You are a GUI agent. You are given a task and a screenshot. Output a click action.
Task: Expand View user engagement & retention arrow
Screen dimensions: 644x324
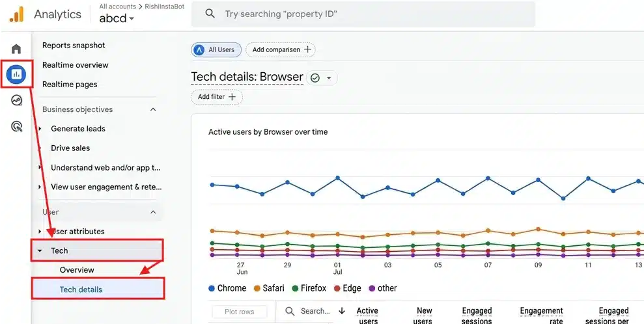tap(40, 187)
